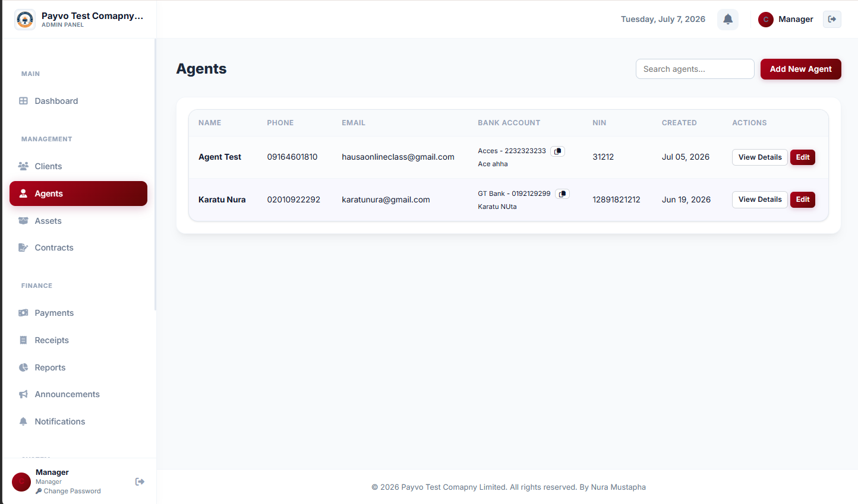Copy Agent Test bank account number
The image size is (858, 504).
[557, 151]
